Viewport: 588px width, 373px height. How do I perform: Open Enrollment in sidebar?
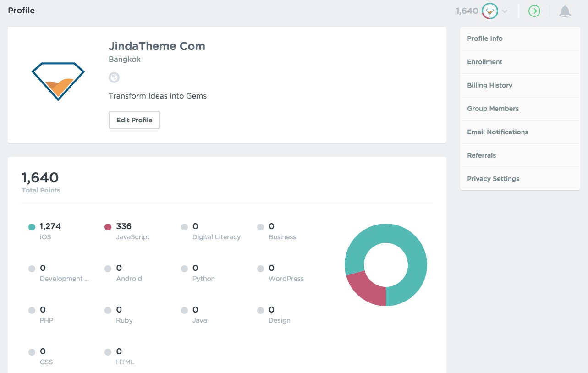point(520,62)
